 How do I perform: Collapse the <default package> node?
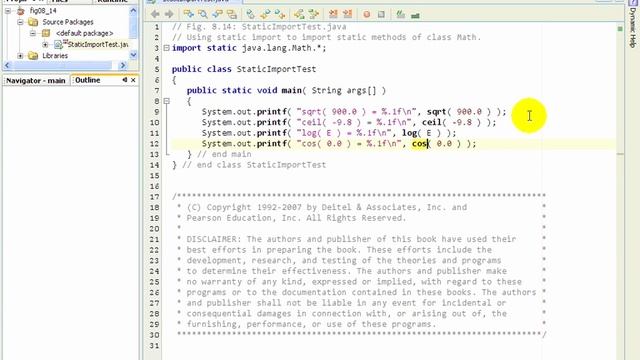click(33, 33)
